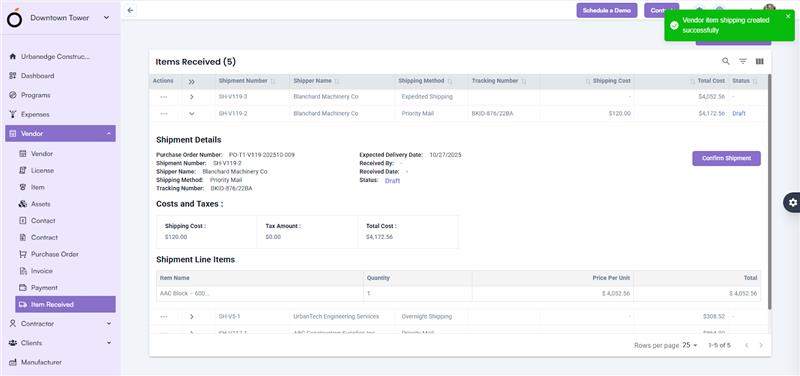Collapse the SH-V119-2 shipment row

191,114
